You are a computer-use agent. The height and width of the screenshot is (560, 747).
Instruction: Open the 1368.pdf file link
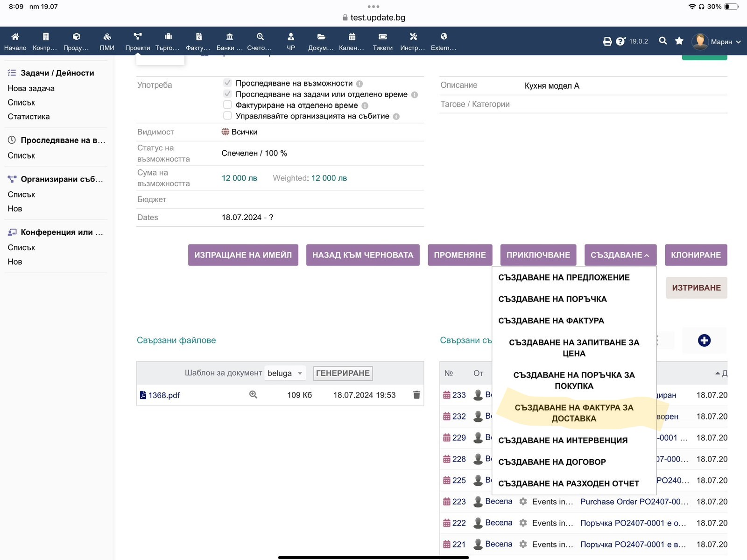point(163,395)
